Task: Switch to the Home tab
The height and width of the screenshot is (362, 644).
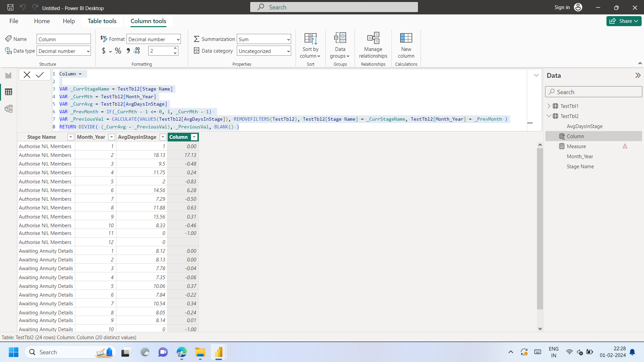Action: point(42,21)
